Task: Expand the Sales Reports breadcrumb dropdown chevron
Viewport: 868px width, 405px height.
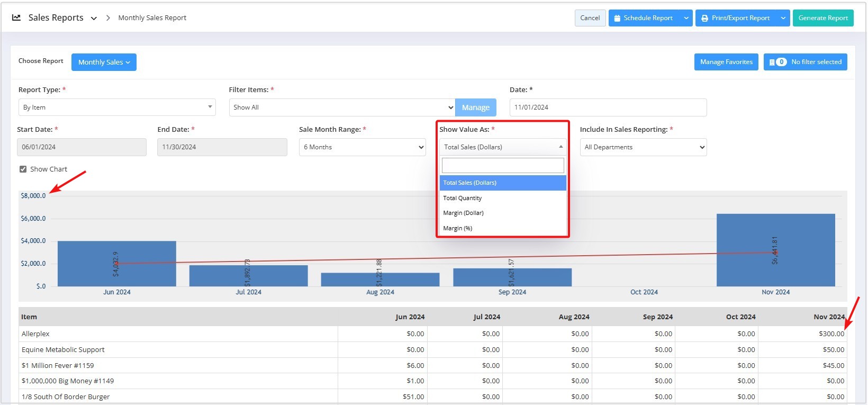Action: [x=94, y=18]
